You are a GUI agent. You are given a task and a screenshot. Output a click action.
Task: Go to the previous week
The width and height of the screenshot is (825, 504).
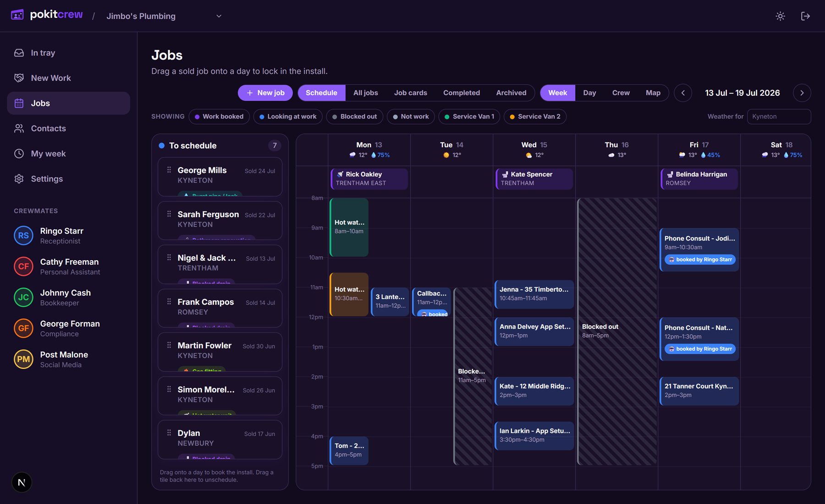coord(683,93)
